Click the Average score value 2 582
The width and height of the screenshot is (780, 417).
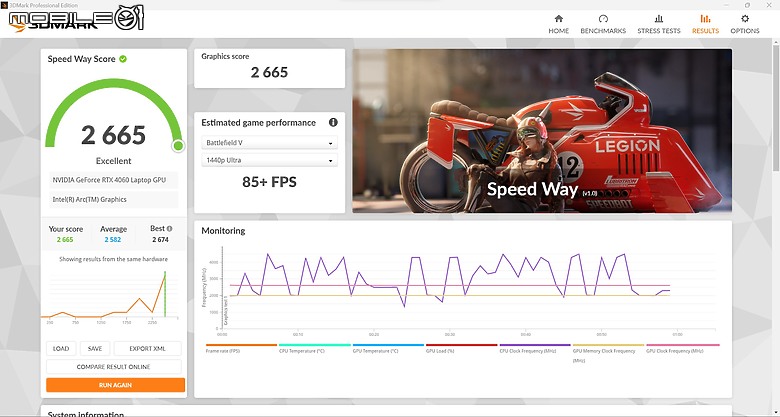113,239
